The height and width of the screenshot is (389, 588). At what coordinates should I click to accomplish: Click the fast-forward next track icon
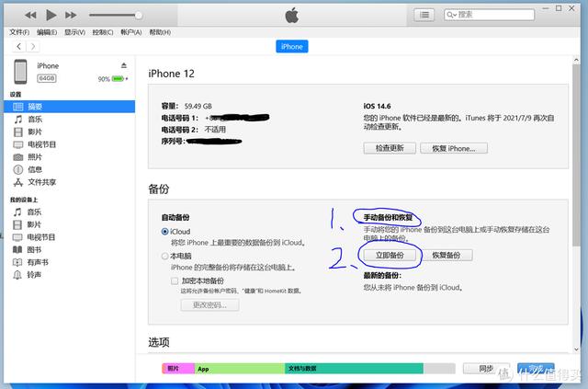72,16
